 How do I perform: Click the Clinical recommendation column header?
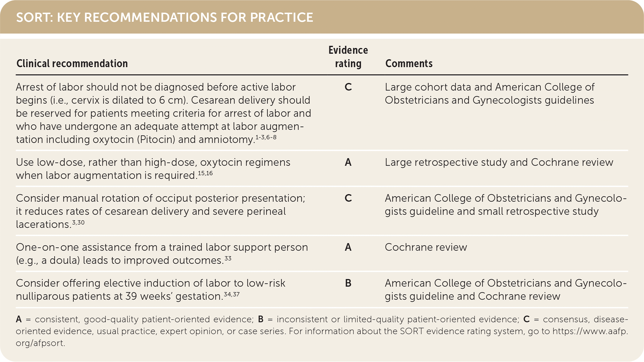click(x=72, y=64)
